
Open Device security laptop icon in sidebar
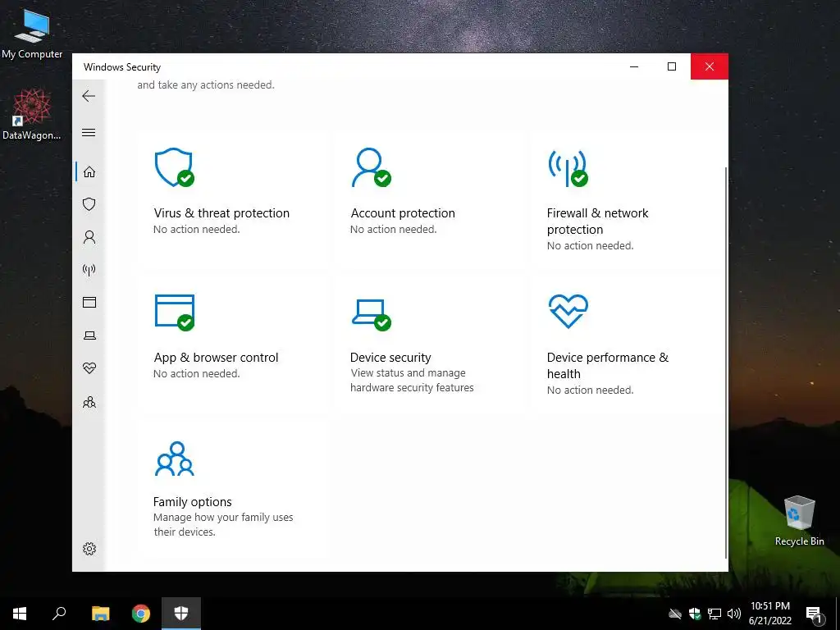pos(89,336)
